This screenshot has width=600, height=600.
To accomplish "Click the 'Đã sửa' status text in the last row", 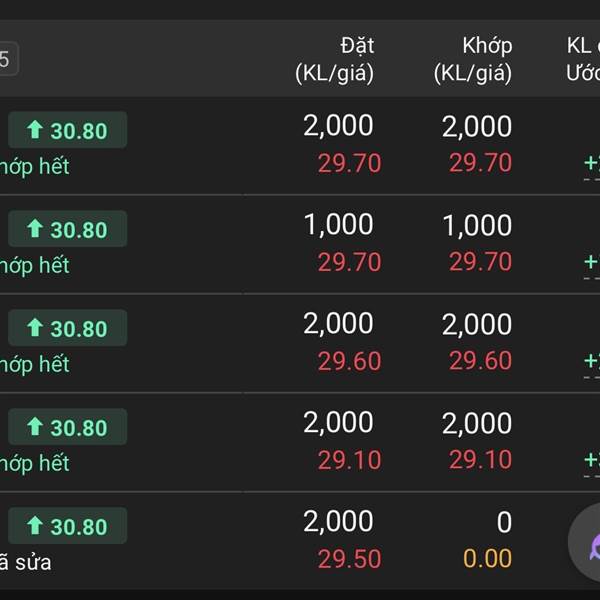I will point(26,562).
